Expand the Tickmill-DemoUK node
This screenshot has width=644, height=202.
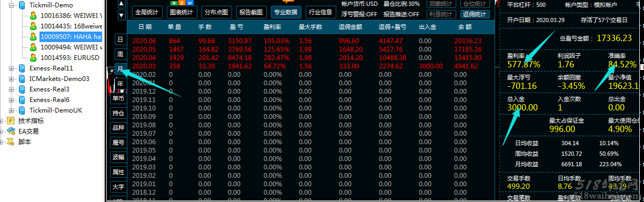[x=12, y=110]
